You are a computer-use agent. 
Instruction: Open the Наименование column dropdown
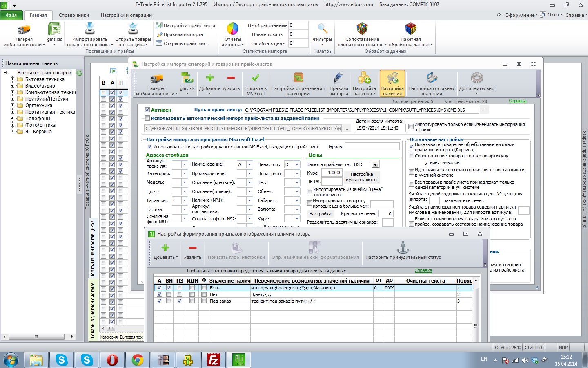click(x=249, y=164)
